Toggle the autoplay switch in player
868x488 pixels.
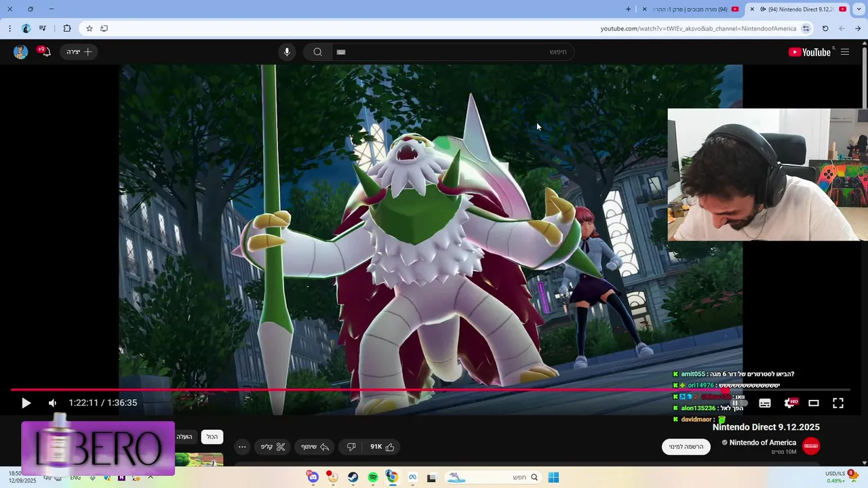739,403
